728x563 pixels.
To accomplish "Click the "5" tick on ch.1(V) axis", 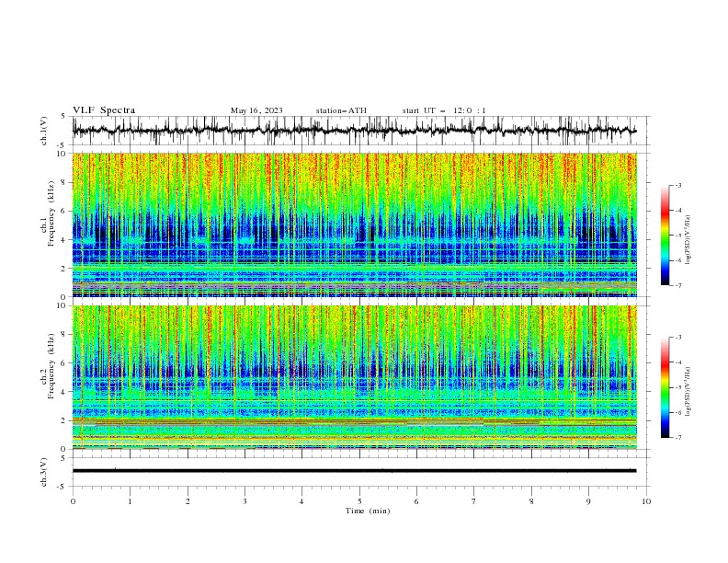I will tap(64, 117).
